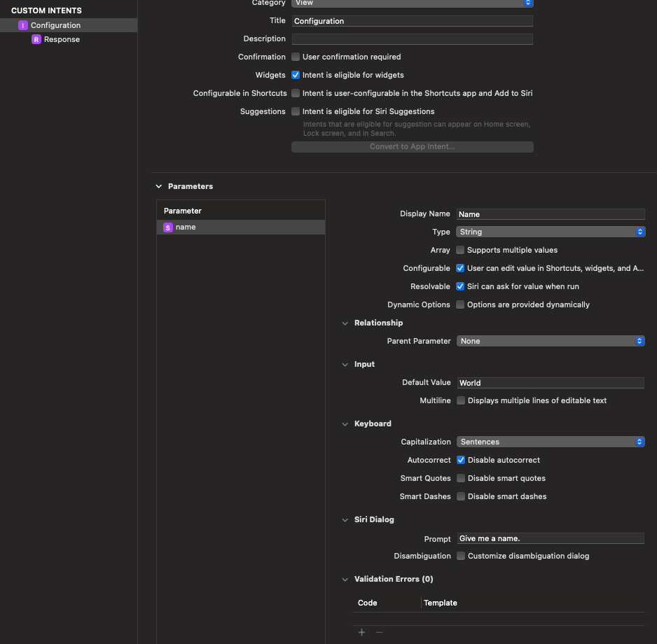Viewport: 657px width, 644px height.
Task: Uncheck Disable autocorrect
Action: pos(460,460)
